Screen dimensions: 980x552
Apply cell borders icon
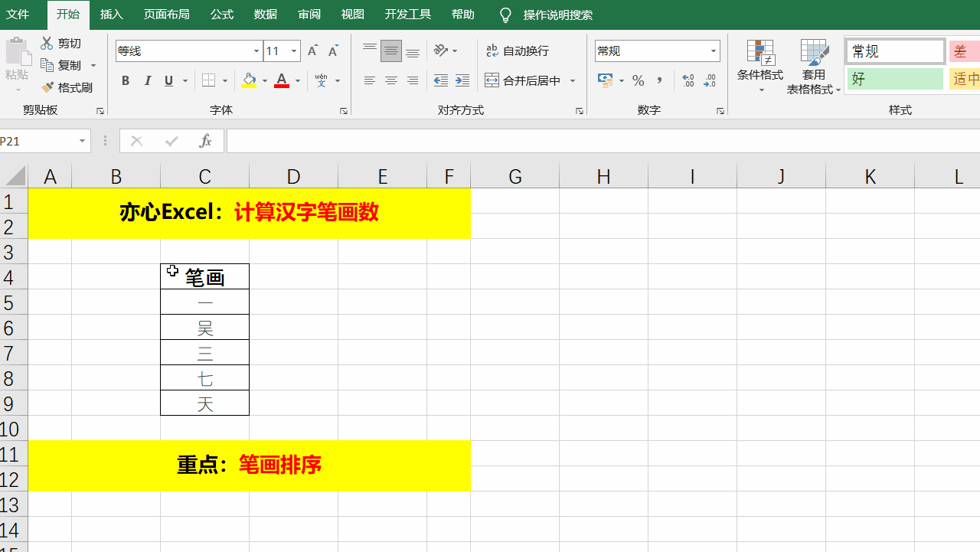click(x=208, y=81)
